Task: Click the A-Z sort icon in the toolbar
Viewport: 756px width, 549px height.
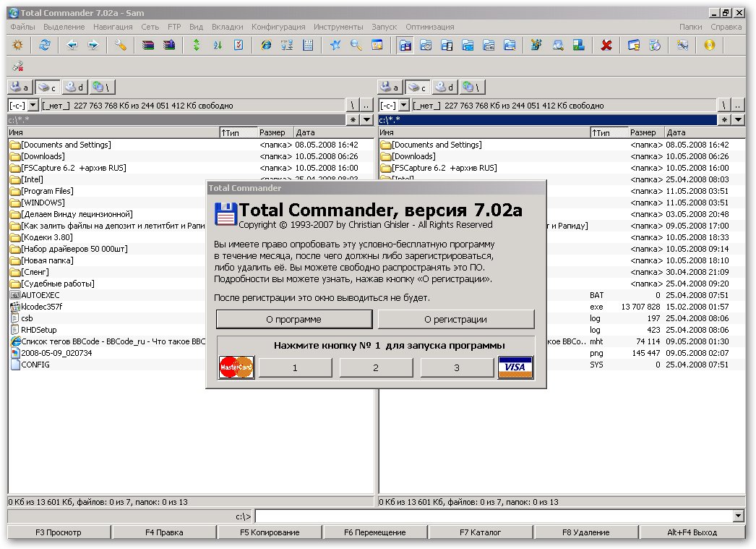Action: coord(218,46)
